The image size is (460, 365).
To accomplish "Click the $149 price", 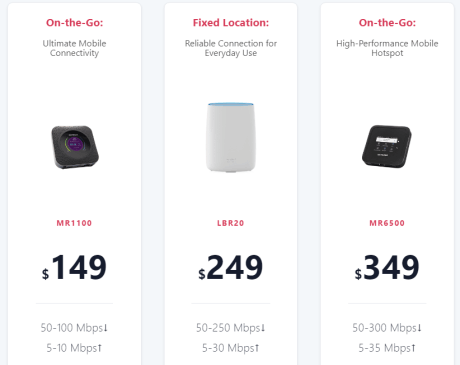I will pos(74,267).
